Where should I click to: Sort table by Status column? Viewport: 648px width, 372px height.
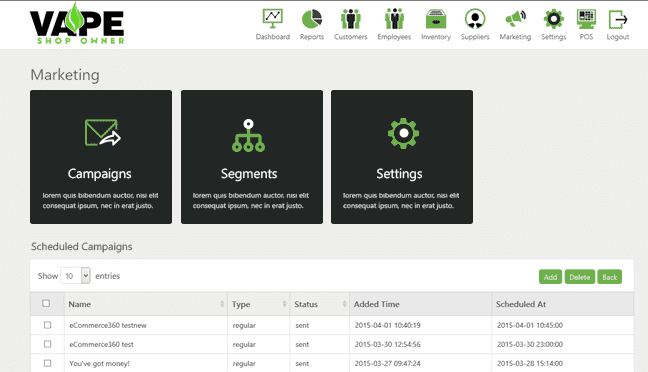319,304
